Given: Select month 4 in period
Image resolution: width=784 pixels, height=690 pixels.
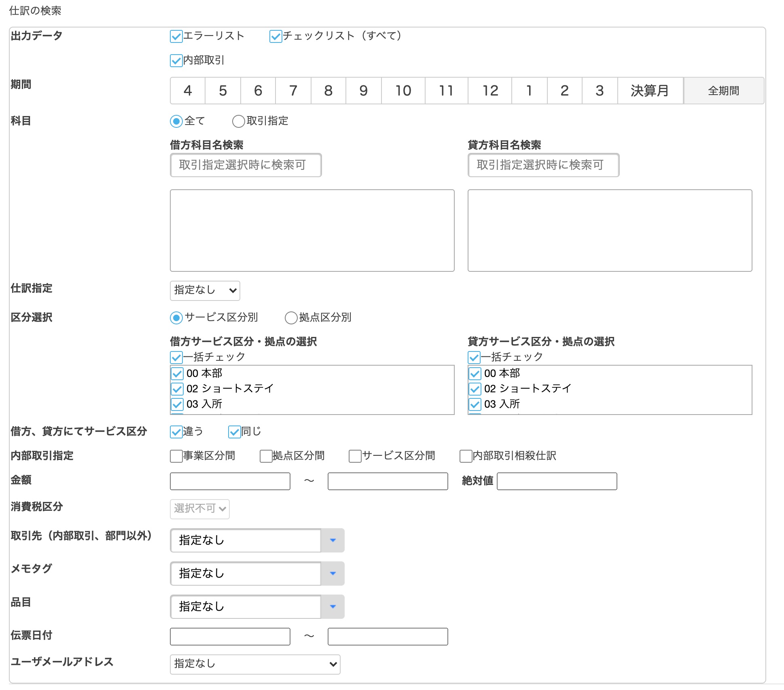Looking at the screenshot, I should coord(188,91).
